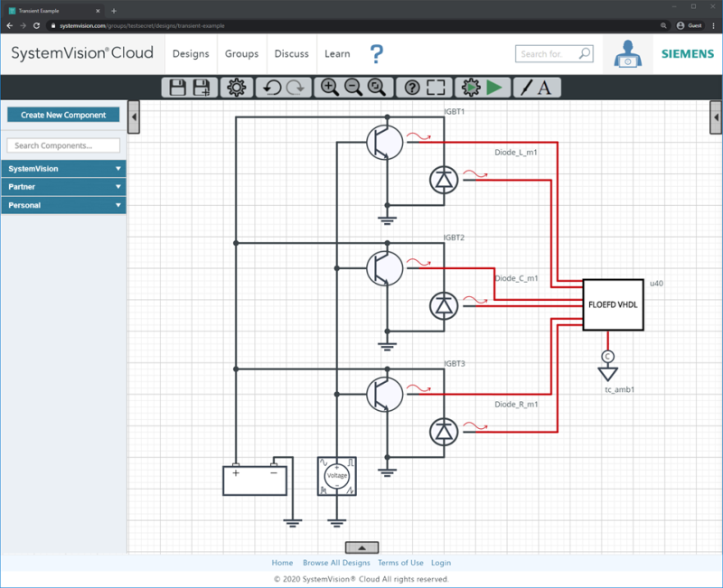723x588 pixels.
Task: Undo the last schematic change
Action: 272,88
